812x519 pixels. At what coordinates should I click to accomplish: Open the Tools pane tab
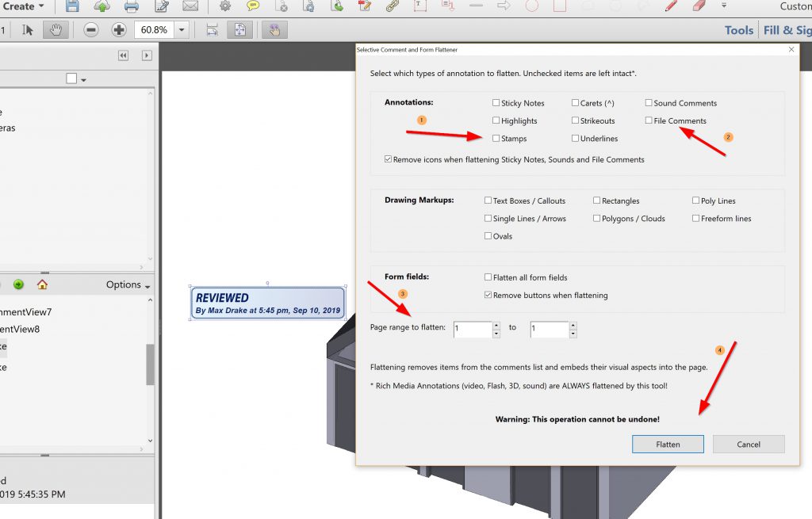738,30
